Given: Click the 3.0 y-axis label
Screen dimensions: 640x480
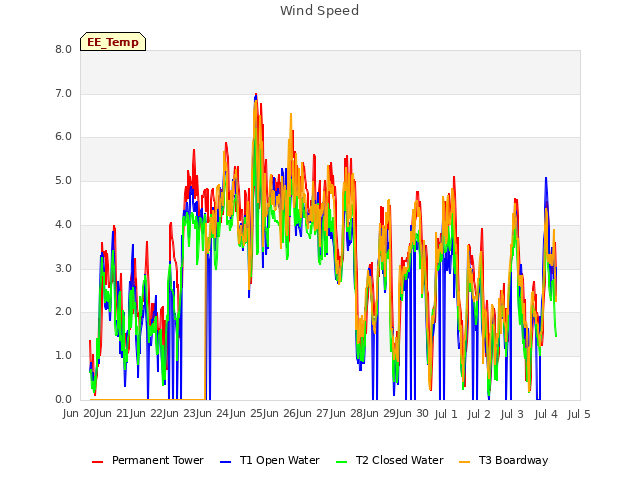Looking at the screenshot, I should coord(63,268).
